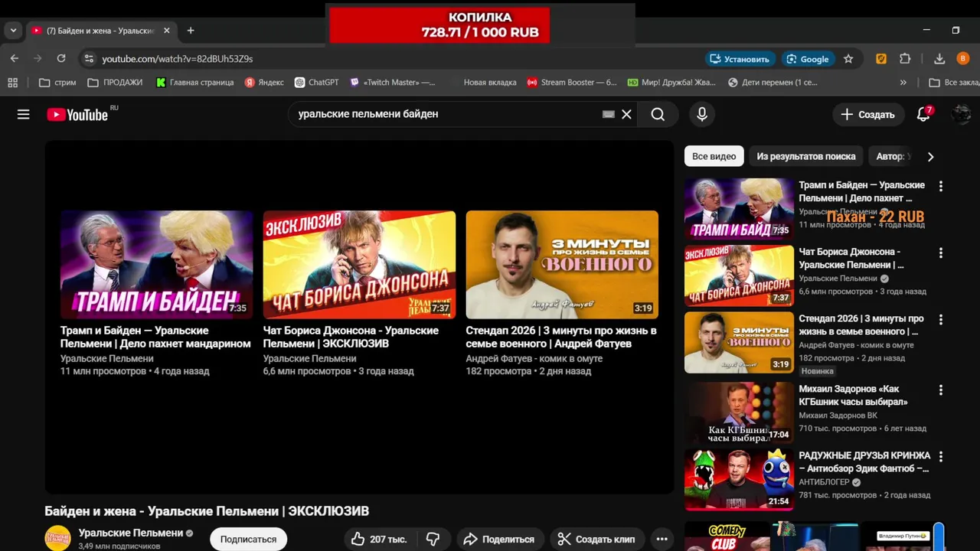The image size is (980, 551).
Task: Open options for Михаил Задорнов video
Action: click(941, 390)
